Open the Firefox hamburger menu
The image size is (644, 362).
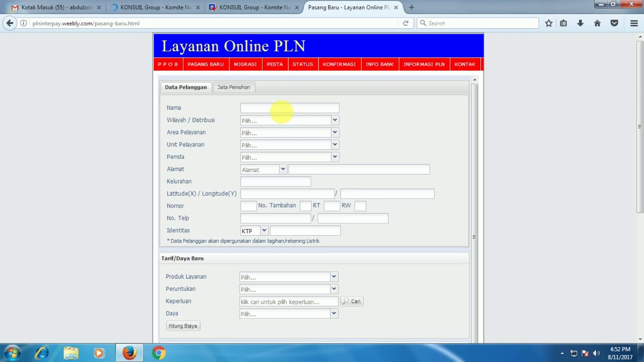click(x=634, y=23)
